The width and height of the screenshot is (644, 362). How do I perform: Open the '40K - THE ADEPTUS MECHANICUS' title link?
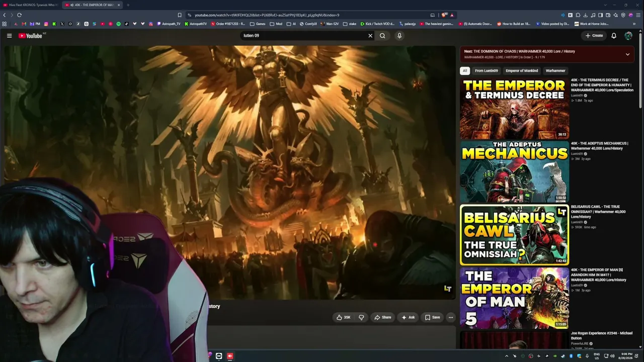(x=600, y=146)
